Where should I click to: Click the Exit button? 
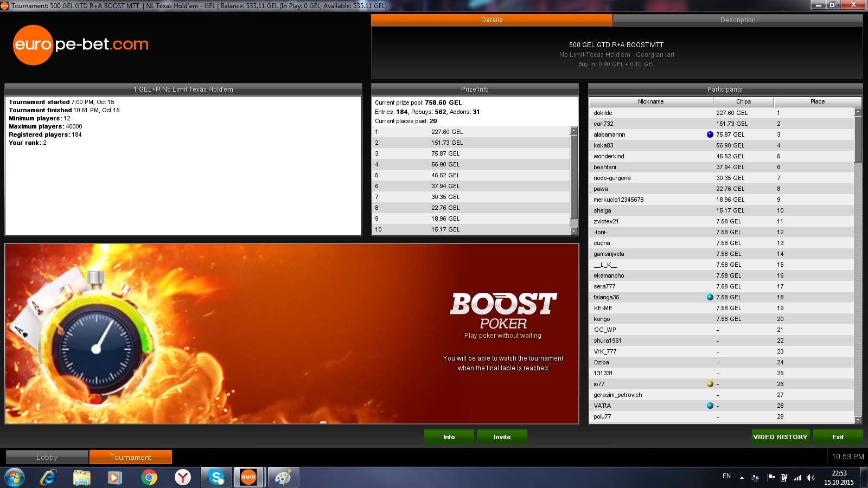838,437
